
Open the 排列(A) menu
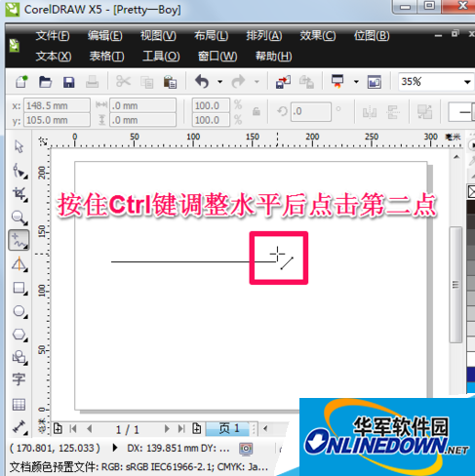click(x=264, y=35)
